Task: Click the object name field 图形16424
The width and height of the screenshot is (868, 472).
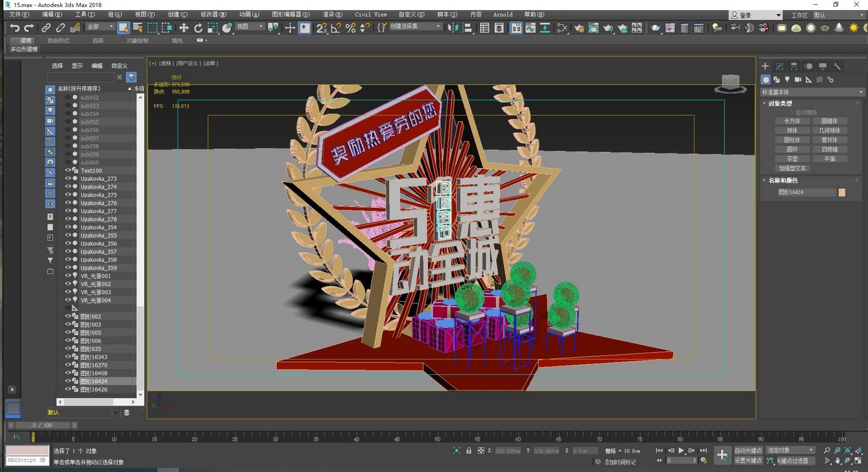Action: tap(806, 193)
